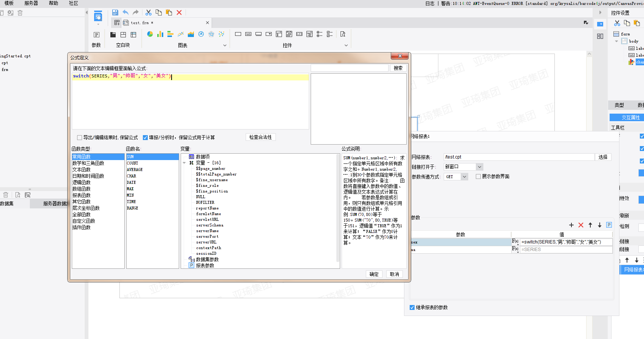Select the AVERAGE function name
The width and height of the screenshot is (644, 339).
[135, 169]
